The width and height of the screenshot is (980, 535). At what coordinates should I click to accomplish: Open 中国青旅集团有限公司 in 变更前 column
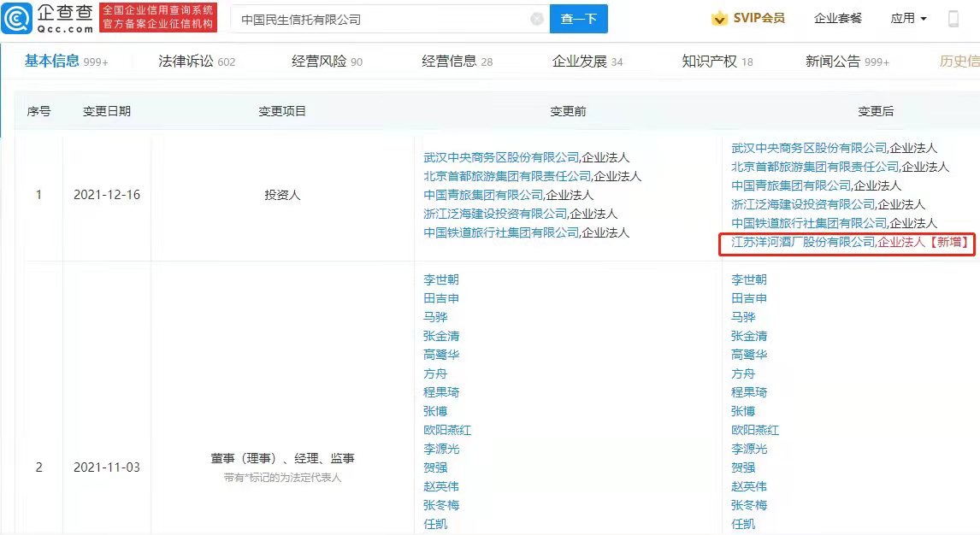[483, 196]
